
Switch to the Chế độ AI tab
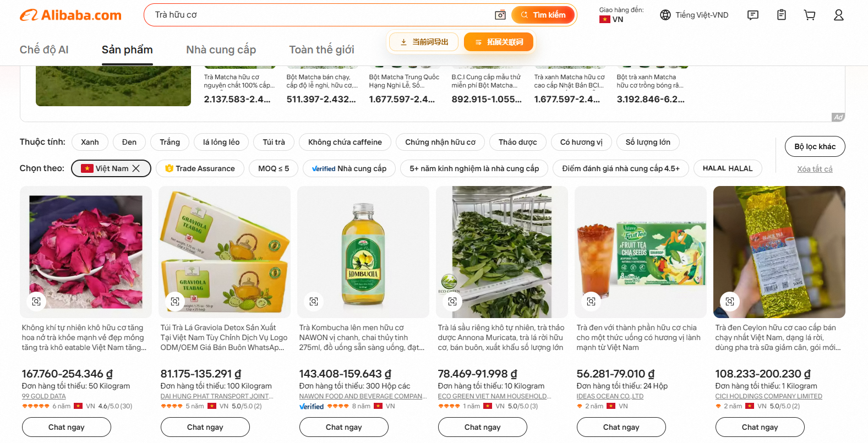tap(44, 50)
